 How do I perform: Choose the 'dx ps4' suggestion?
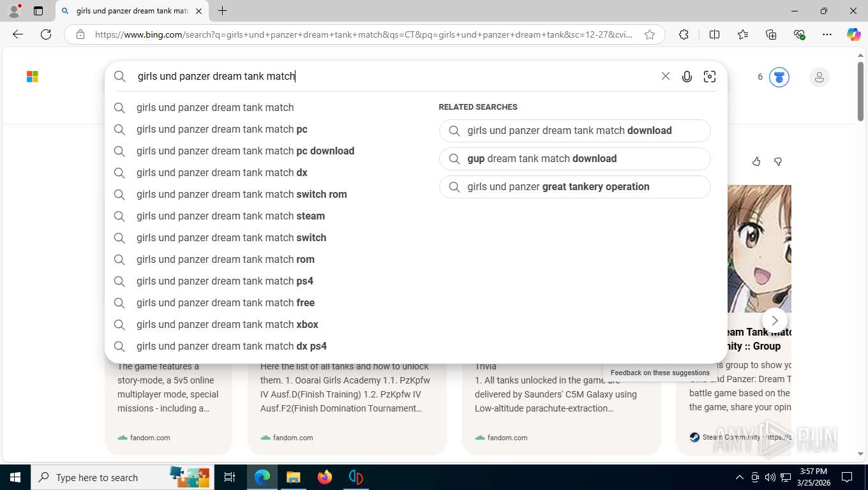pos(232,346)
